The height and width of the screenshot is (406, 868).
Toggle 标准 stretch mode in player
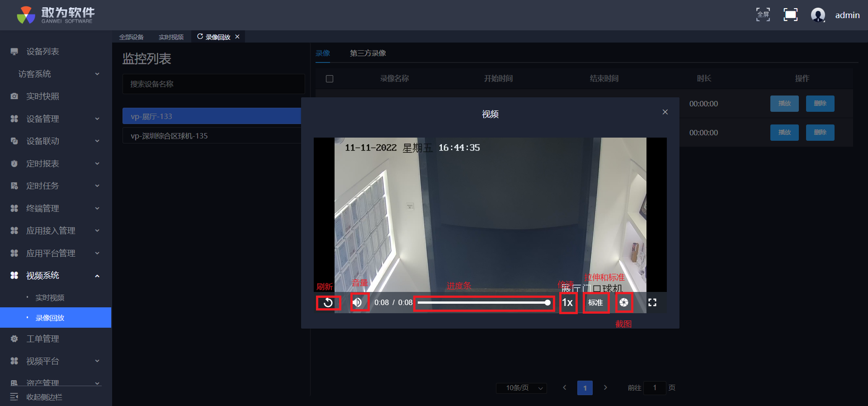[x=595, y=302]
